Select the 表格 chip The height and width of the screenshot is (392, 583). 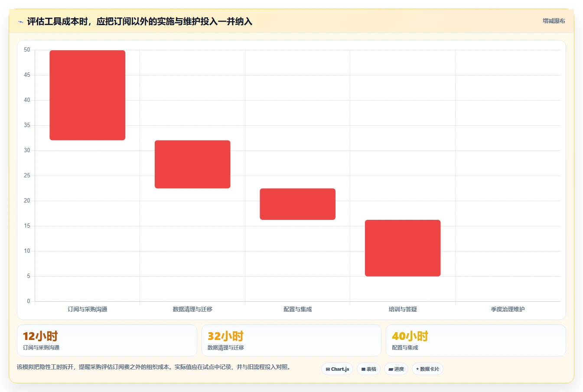coord(368,369)
